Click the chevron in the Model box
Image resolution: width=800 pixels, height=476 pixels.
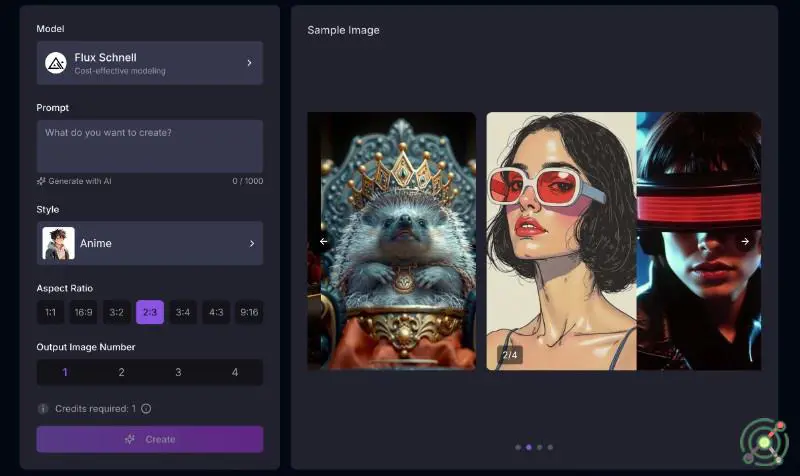(249, 63)
